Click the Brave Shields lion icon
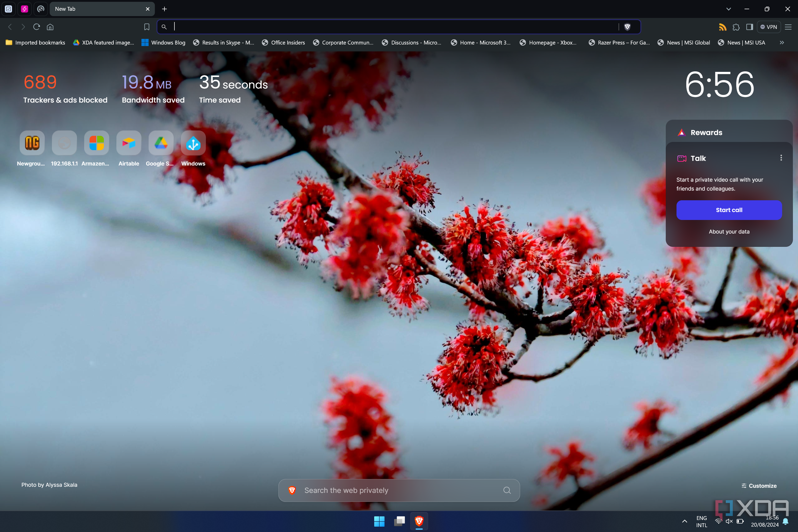 coord(627,27)
